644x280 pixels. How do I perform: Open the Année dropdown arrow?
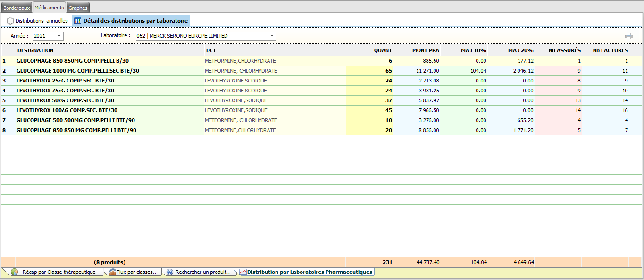point(59,36)
